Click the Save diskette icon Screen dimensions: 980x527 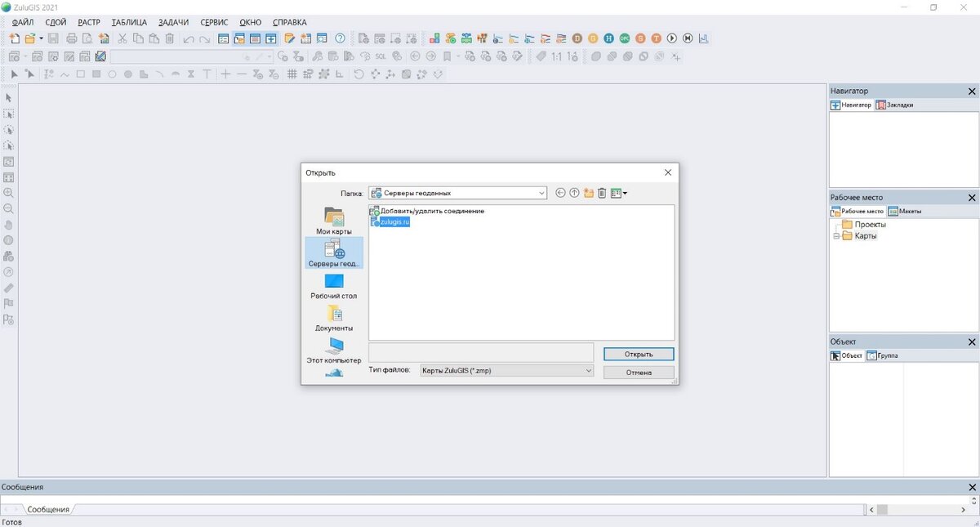pos(53,38)
